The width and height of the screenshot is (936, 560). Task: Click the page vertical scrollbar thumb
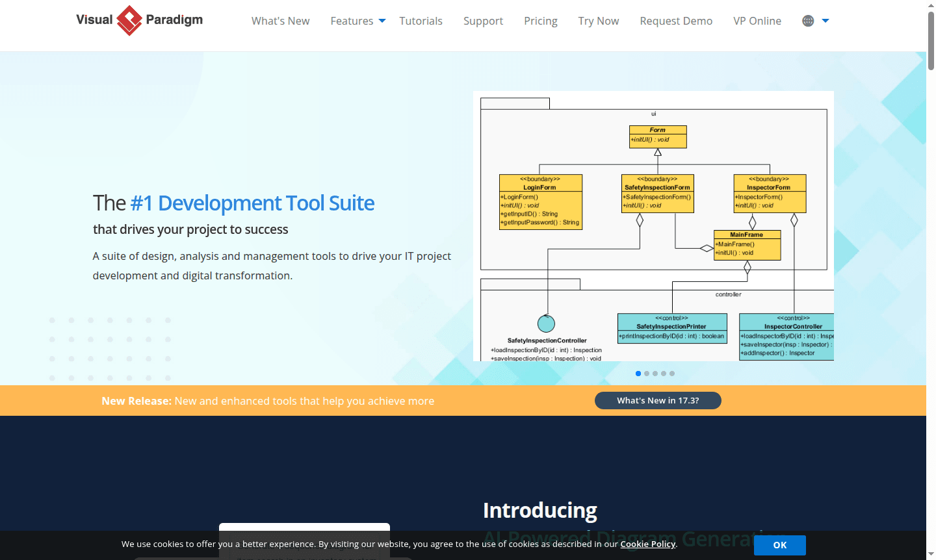click(931, 39)
